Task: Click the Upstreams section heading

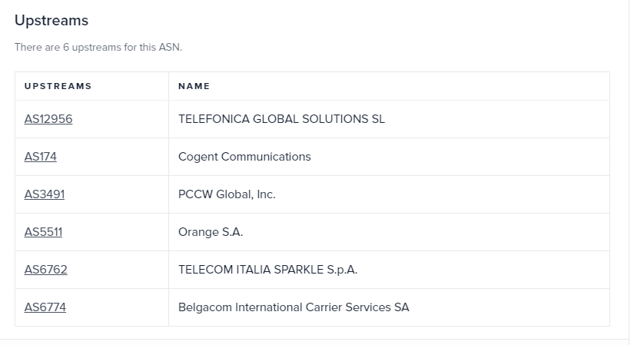Action: 51,21
